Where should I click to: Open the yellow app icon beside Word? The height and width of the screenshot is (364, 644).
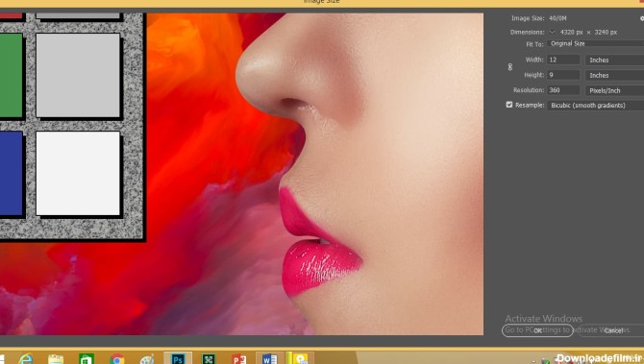(x=300, y=358)
